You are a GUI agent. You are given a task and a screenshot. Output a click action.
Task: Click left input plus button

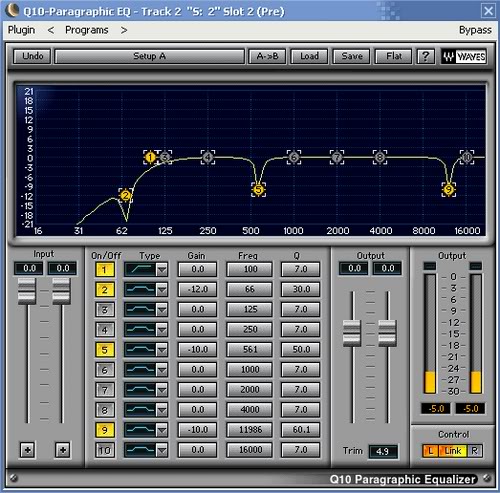28,450
